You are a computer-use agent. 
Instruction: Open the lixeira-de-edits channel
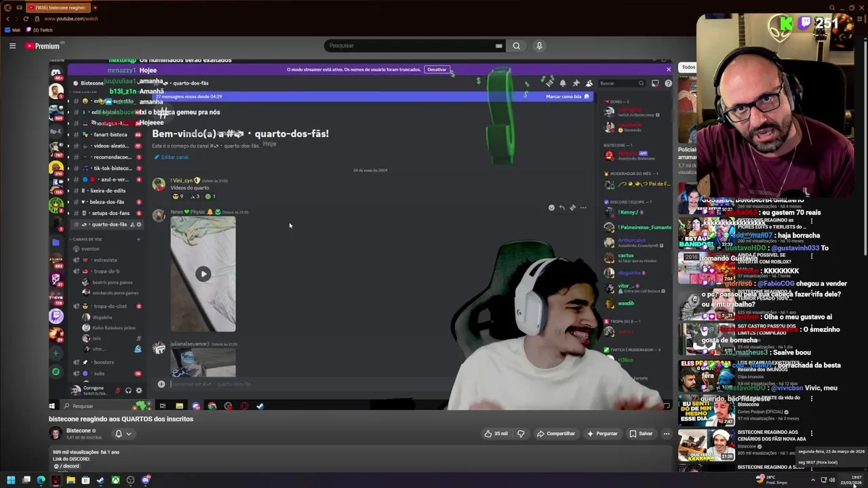click(x=105, y=190)
